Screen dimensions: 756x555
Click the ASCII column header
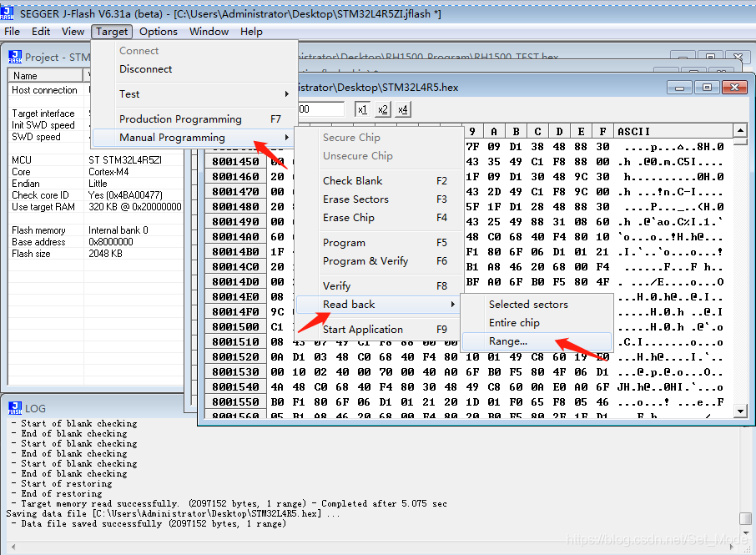tap(673, 132)
